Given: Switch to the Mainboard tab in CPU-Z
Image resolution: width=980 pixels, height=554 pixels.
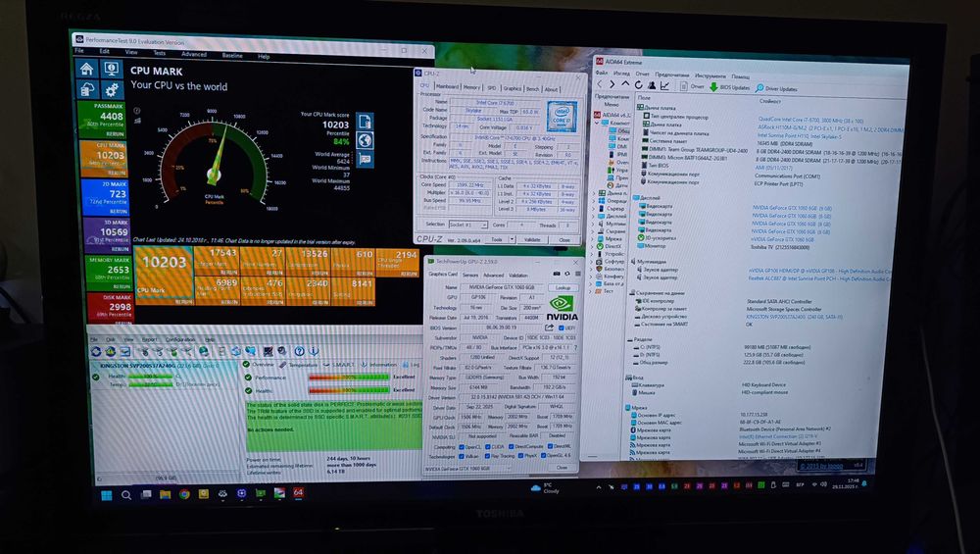Looking at the screenshot, I should coord(447,87).
